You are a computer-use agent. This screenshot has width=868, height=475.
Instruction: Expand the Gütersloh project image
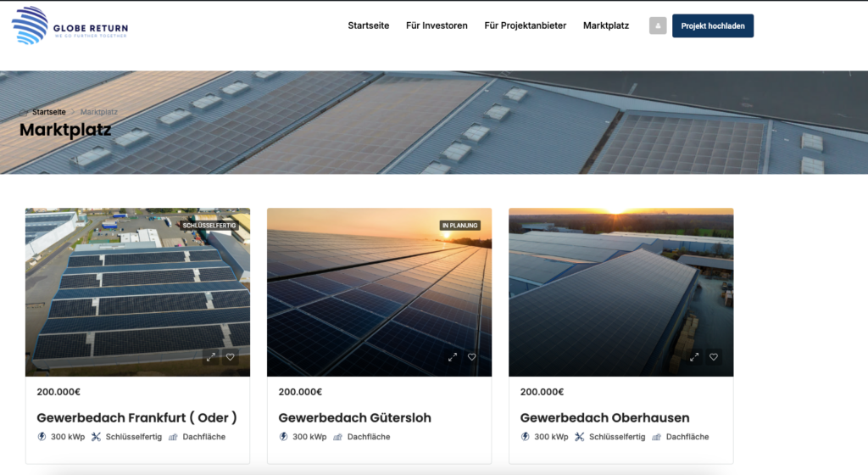pos(453,357)
